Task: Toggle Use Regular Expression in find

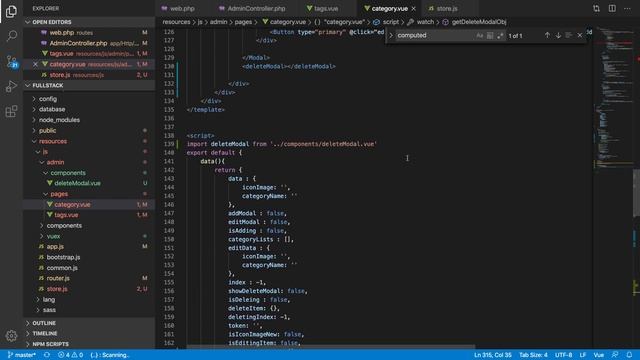Action: coord(500,36)
